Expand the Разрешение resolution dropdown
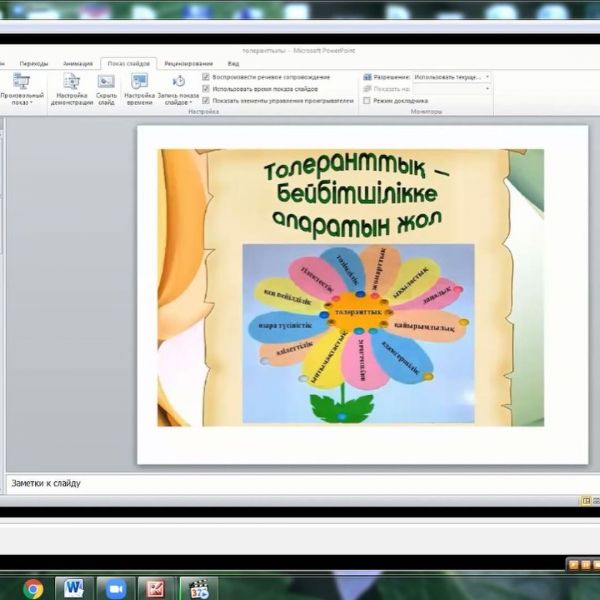 487,77
